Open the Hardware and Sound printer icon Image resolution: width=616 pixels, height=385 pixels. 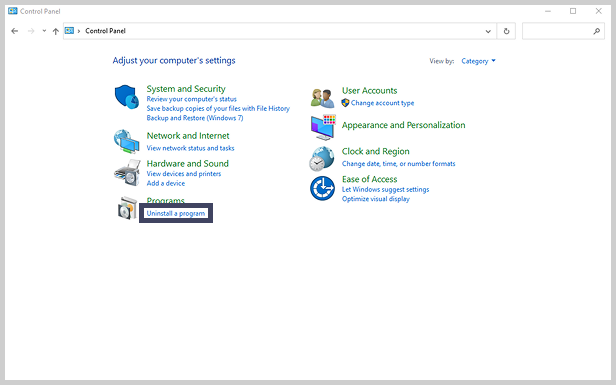[127, 173]
